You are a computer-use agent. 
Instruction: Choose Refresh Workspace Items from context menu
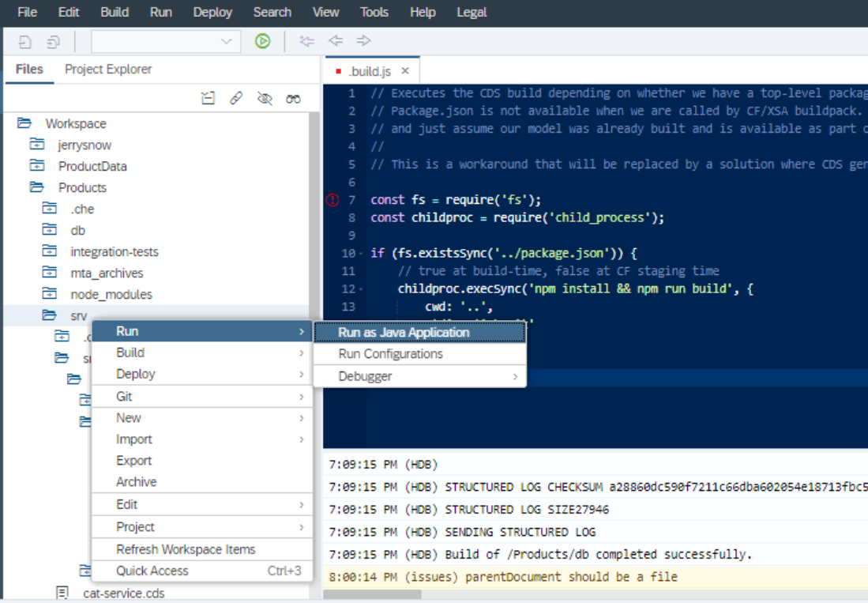[x=186, y=549]
